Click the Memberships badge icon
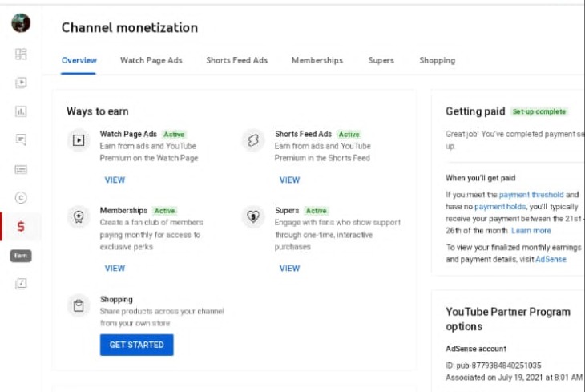585x392 pixels. 79,216
